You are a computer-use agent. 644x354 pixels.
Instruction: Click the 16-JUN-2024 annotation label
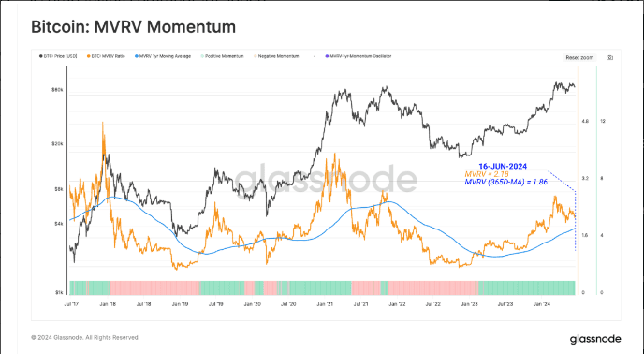503,167
